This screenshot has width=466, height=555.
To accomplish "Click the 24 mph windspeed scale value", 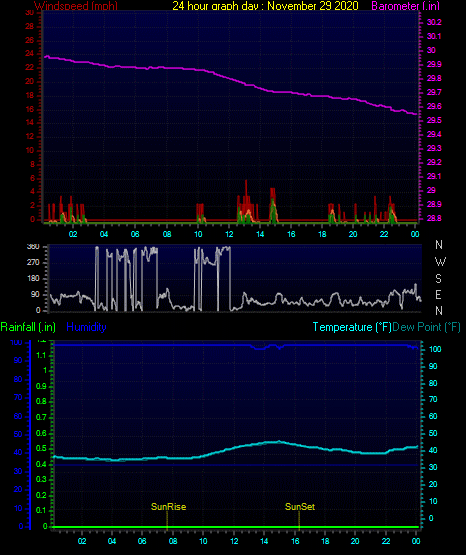I will click(x=29, y=53).
